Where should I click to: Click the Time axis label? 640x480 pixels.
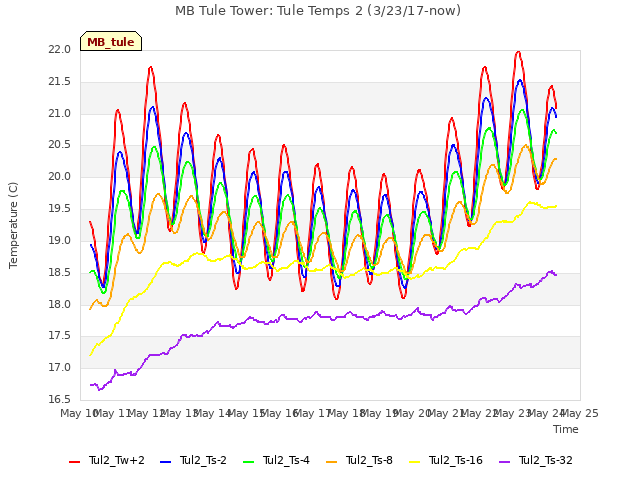click(x=566, y=429)
